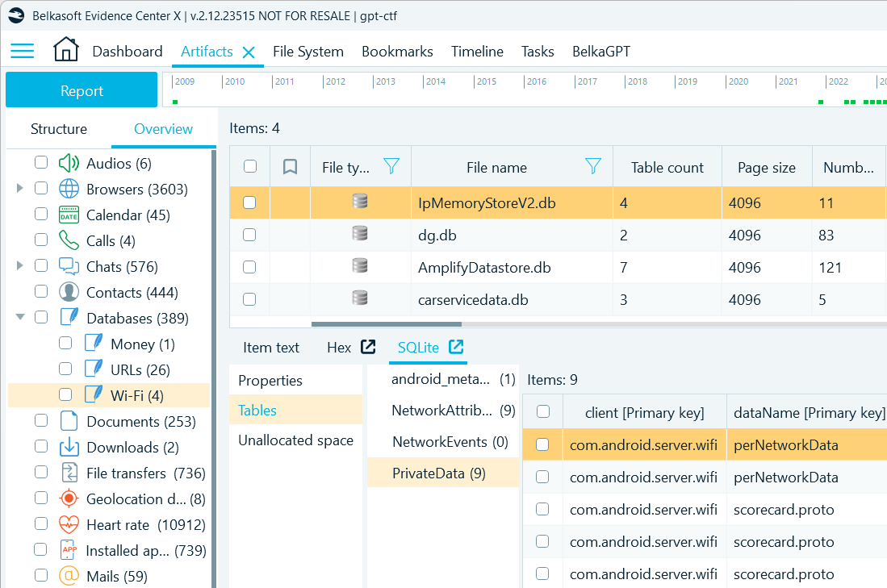
Task: Click the Chats speech-bubble icon
Action: (x=69, y=266)
